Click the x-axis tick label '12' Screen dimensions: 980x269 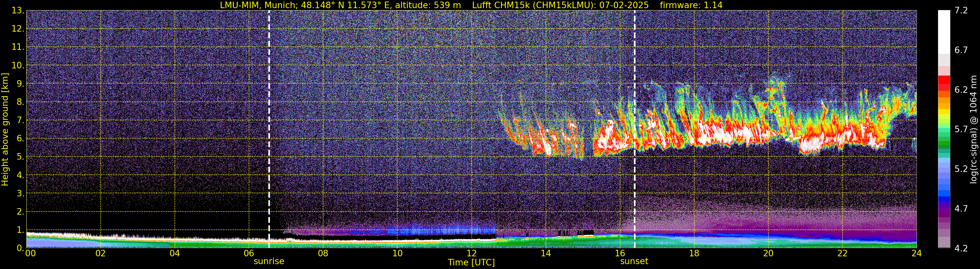[x=471, y=253]
